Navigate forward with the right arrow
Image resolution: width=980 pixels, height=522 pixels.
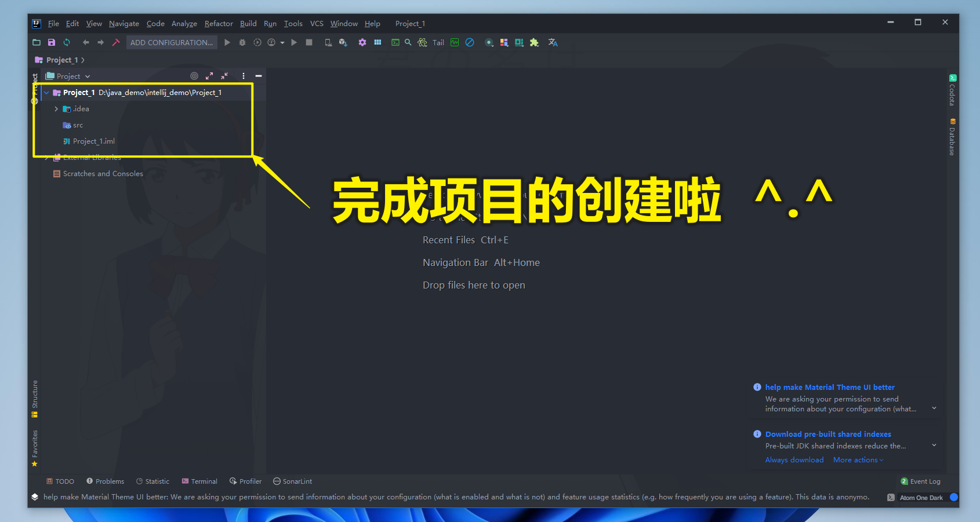pos(100,42)
